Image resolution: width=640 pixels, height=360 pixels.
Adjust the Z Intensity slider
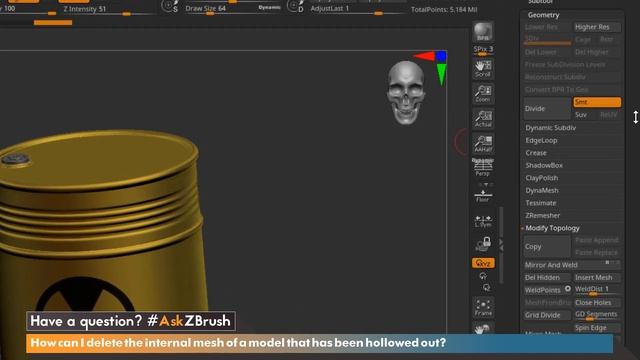[108, 10]
